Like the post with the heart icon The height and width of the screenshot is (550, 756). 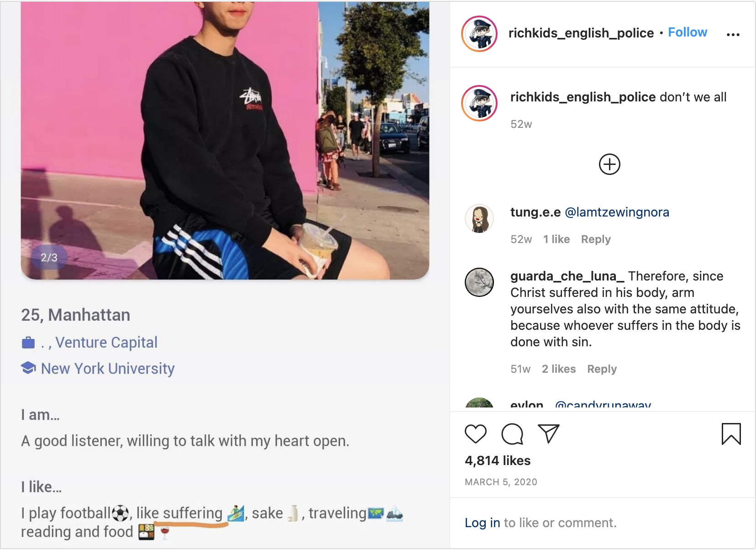475,434
